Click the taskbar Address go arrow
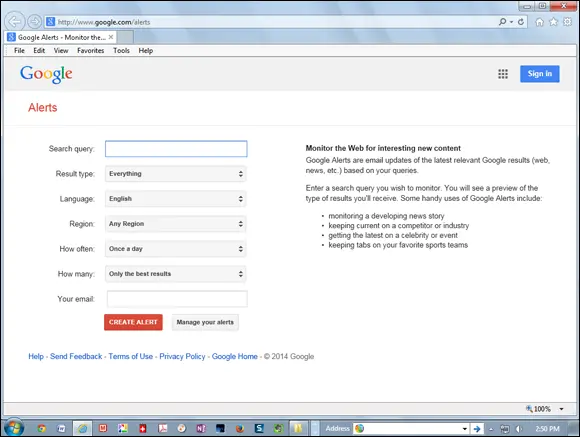Image resolution: width=580 pixels, height=437 pixels. click(477, 429)
